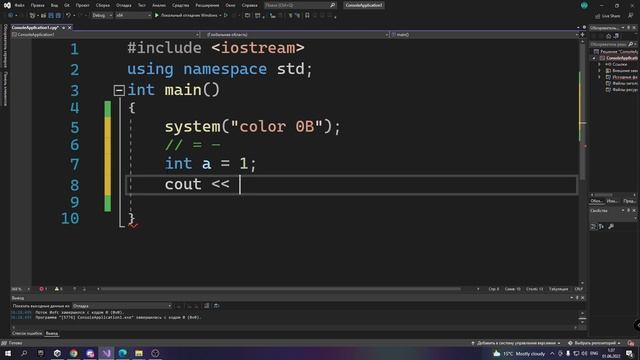Open the Расширения menu

point(207,5)
